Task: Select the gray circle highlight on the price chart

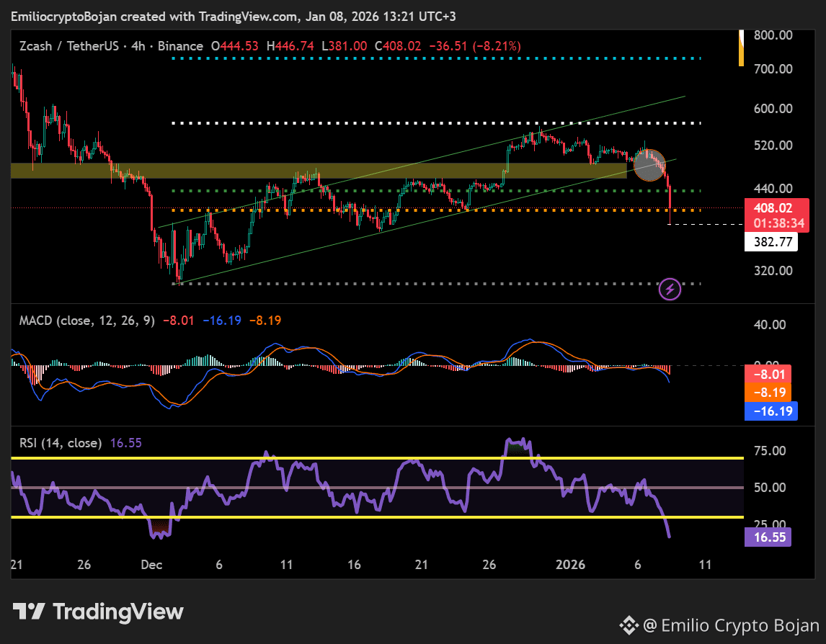Action: pos(649,166)
